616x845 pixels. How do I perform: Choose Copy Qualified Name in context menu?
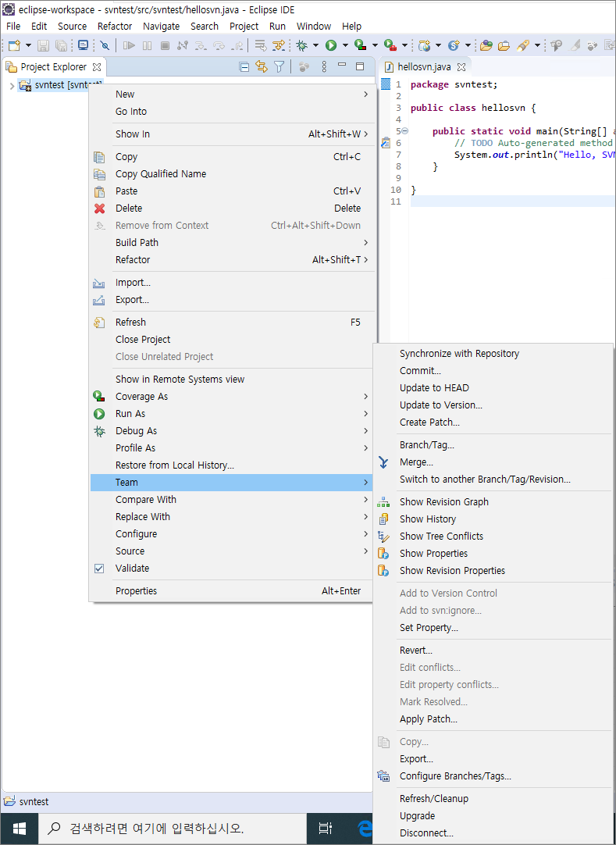click(233, 174)
